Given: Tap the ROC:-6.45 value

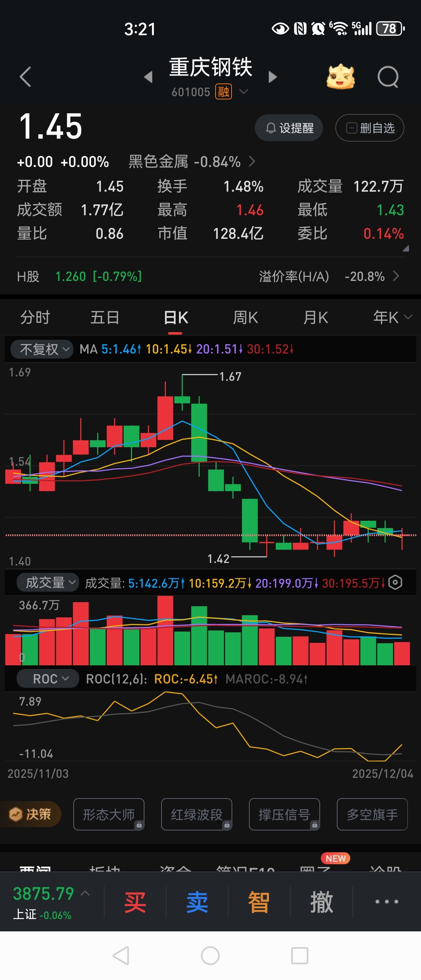Looking at the screenshot, I should click(185, 679).
